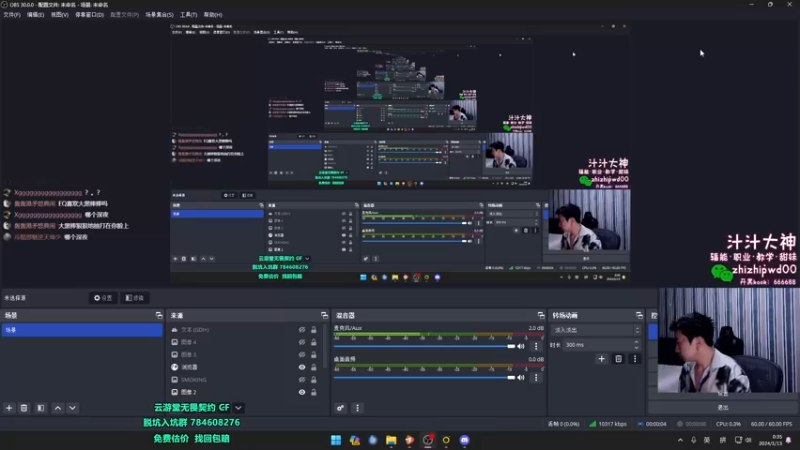Show 文本 (GDI+) source via eye icon
The width and height of the screenshot is (800, 450).
click(x=302, y=330)
